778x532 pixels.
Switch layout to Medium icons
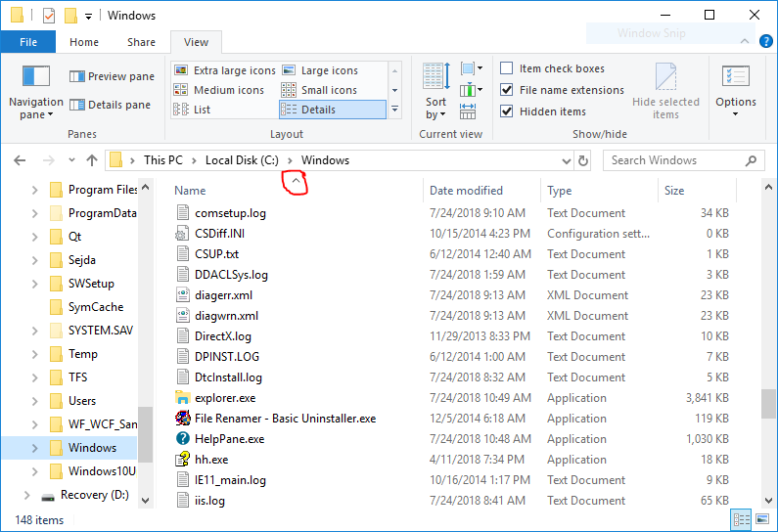(x=219, y=90)
